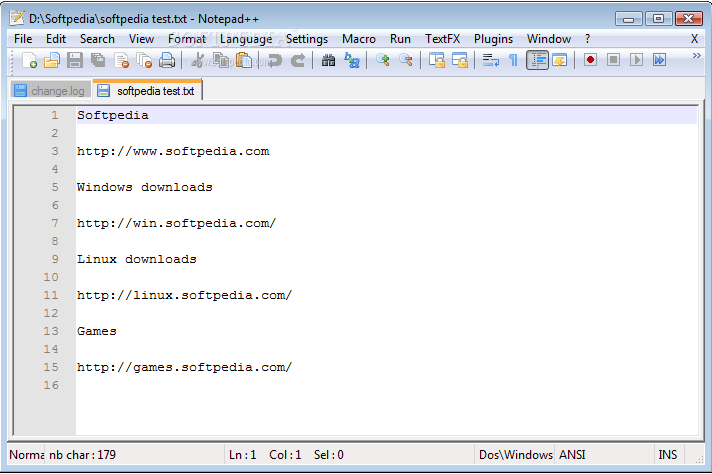Viewport: 712px width, 474px height.
Task: Toggle the Word wrap toolbar icon
Action: 490,60
